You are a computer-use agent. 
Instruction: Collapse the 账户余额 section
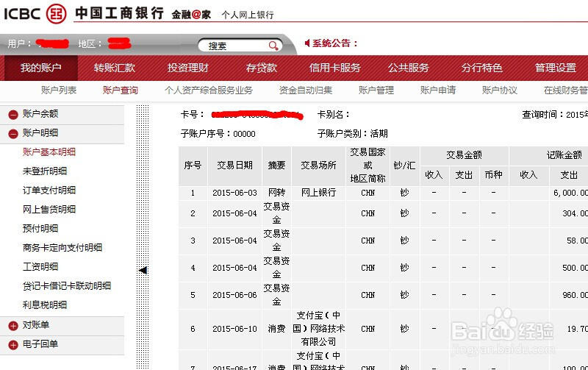[x=13, y=115]
